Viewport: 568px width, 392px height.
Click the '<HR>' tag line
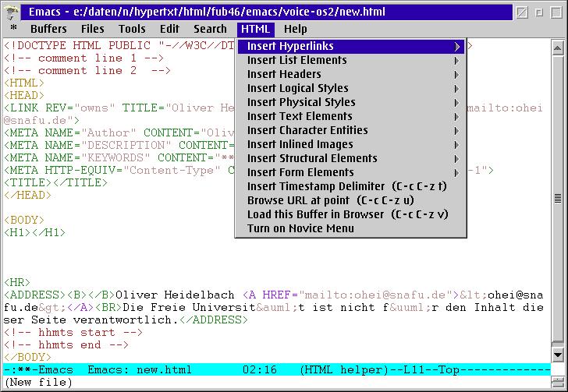(17, 282)
